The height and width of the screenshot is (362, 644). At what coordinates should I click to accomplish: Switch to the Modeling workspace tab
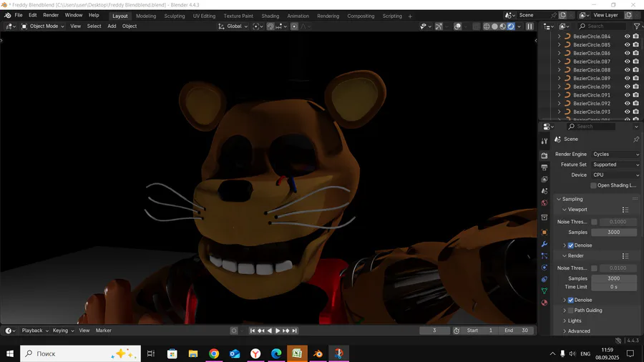click(x=146, y=16)
